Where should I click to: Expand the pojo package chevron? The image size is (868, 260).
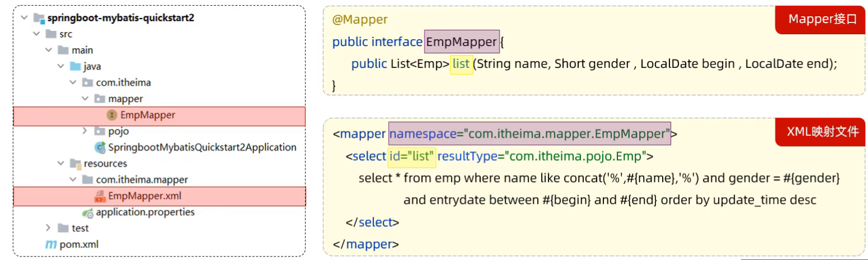click(85, 131)
